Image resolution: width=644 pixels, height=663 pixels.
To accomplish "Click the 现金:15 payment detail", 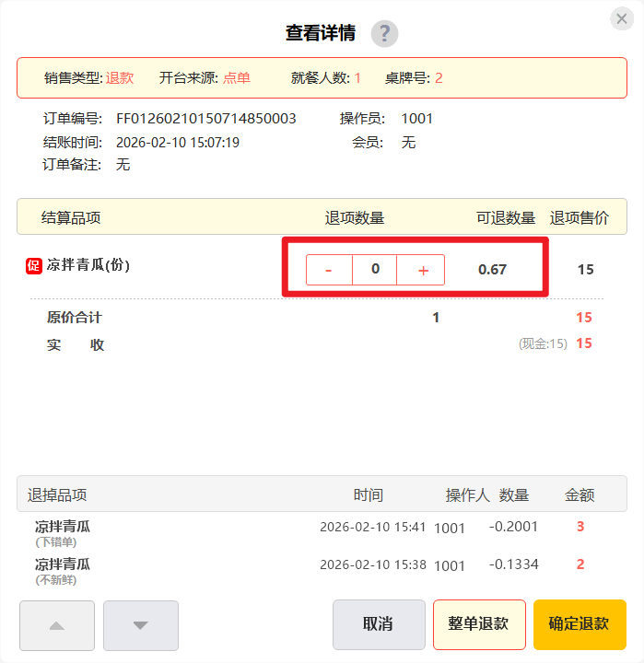I will click(543, 344).
